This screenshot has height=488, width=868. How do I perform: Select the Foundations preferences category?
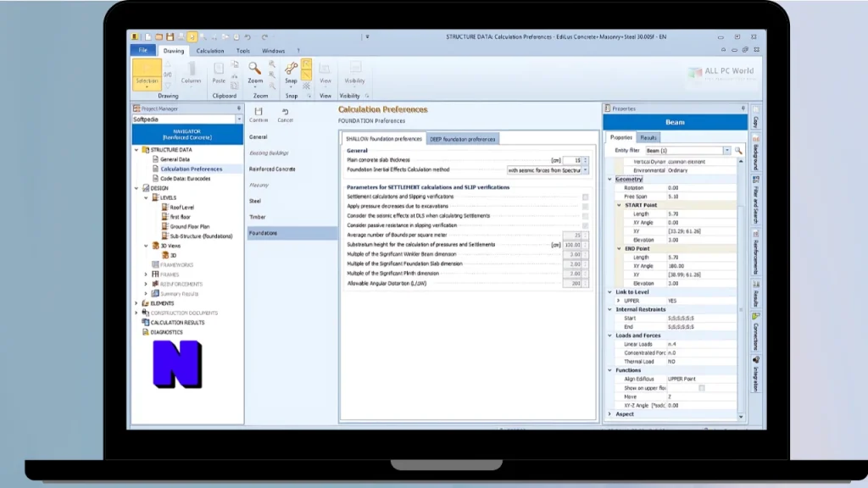(x=292, y=233)
